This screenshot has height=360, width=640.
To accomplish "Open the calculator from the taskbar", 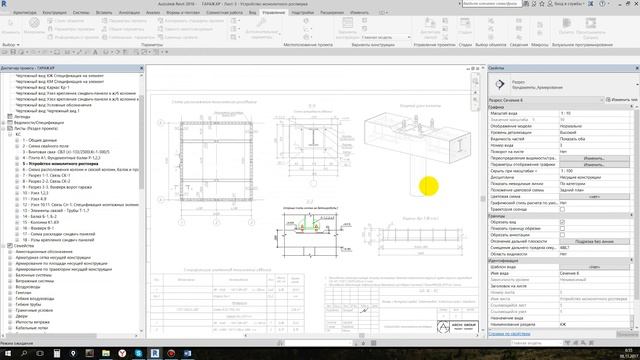I will [x=57, y=353].
